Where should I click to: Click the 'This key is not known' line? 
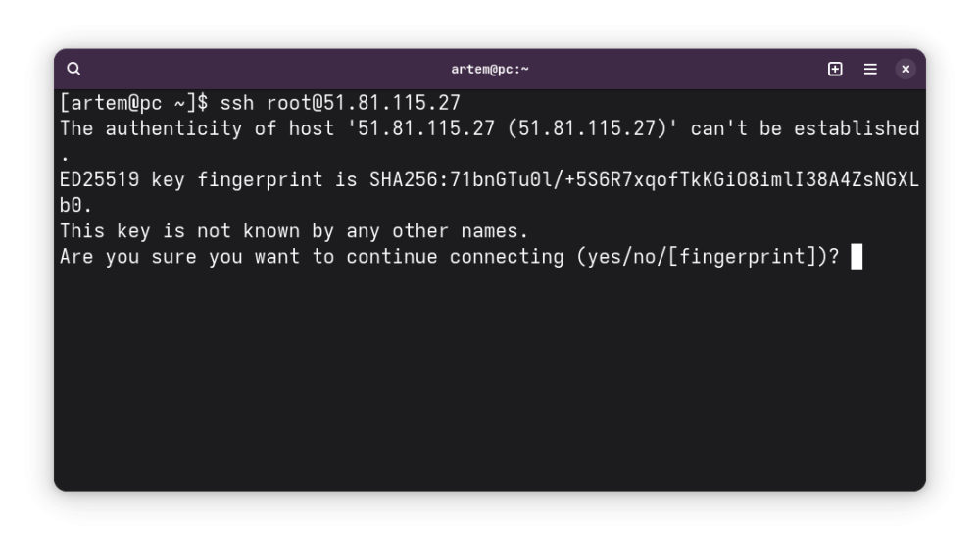coord(294,231)
